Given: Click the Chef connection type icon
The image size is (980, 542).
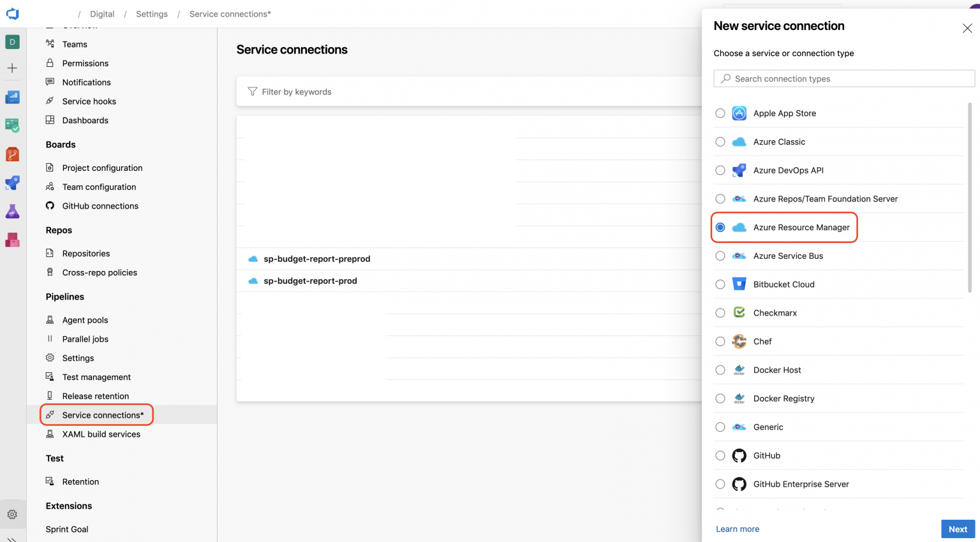Looking at the screenshot, I should tap(739, 341).
